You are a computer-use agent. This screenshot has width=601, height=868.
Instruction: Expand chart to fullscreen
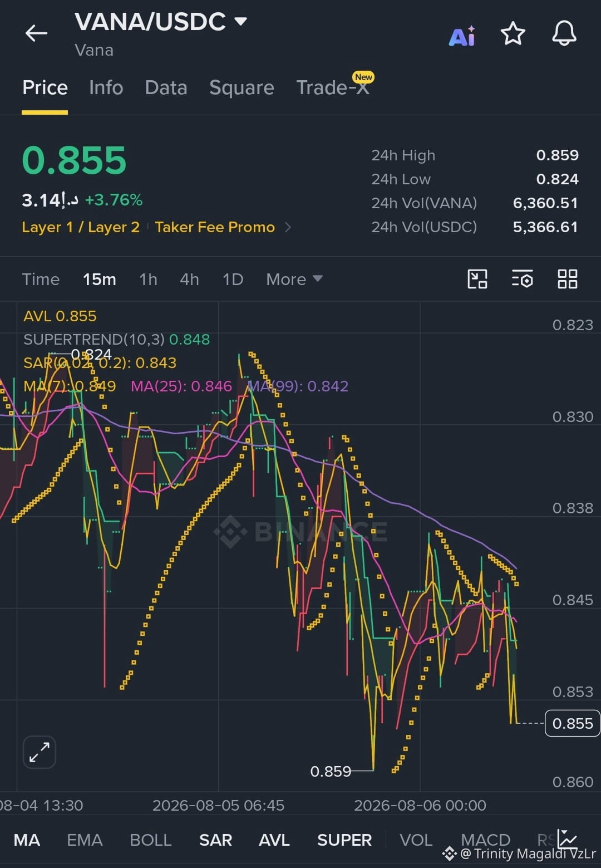(40, 752)
